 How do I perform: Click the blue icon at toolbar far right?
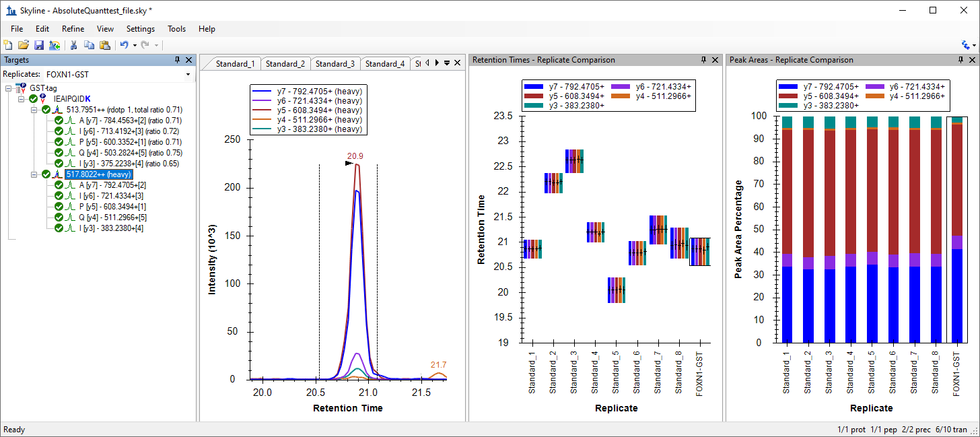pos(967,45)
